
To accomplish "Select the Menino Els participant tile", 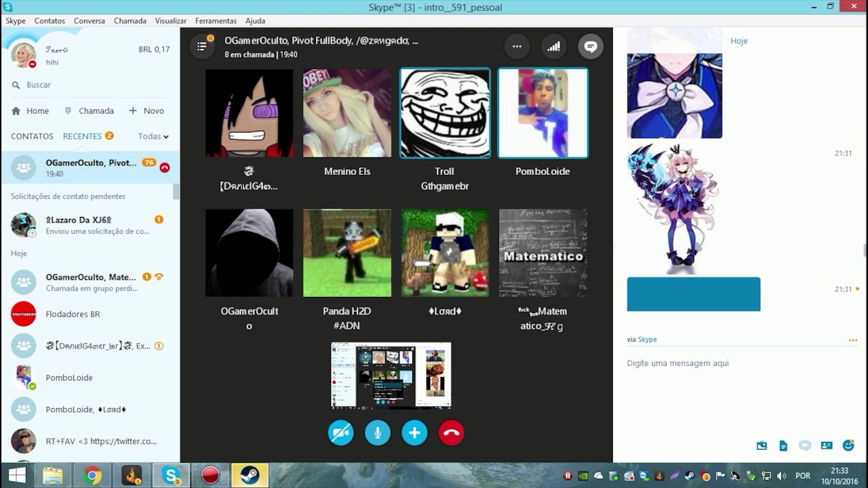I will (347, 113).
